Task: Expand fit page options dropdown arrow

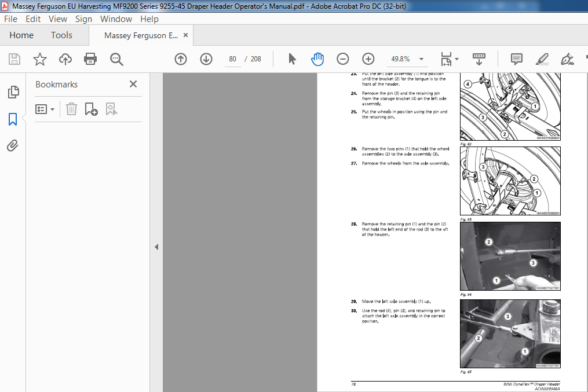Action: tap(456, 59)
